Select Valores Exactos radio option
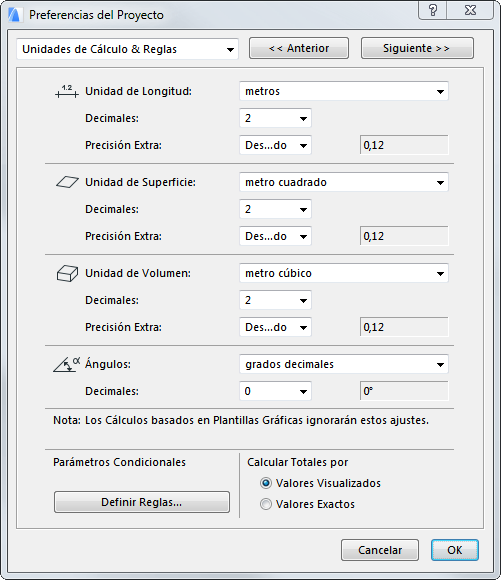This screenshot has width=501, height=580. [x=266, y=504]
